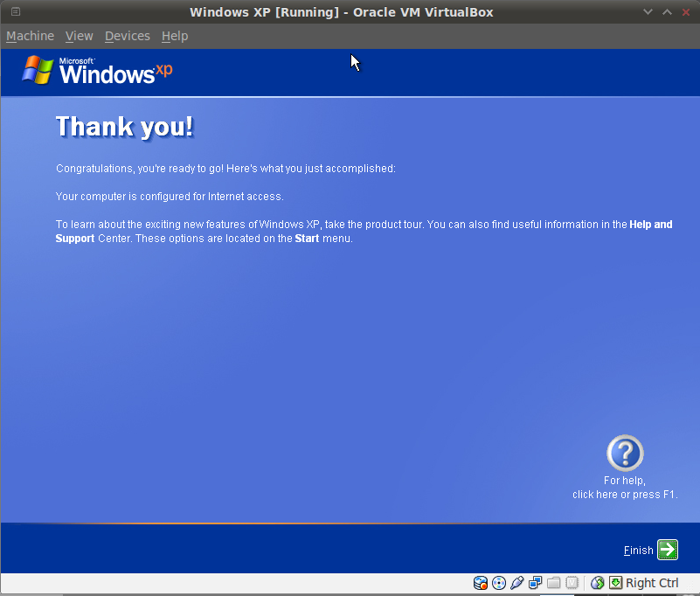Viewport: 700px width, 596px height.
Task: Open the View menu
Action: (79, 36)
